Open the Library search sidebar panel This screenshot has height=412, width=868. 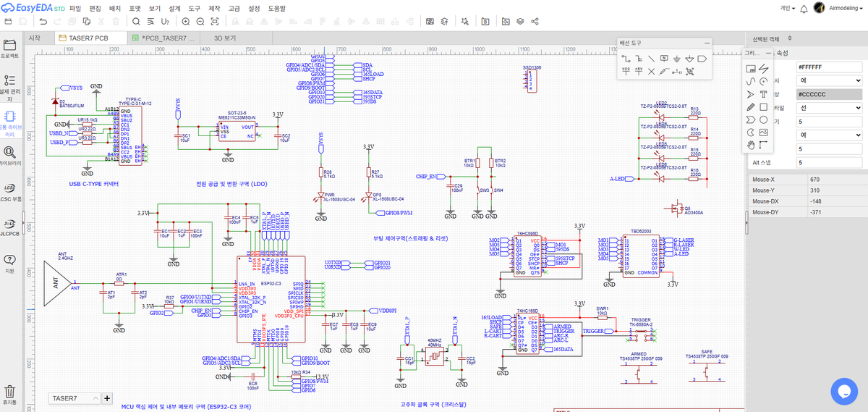point(10,156)
